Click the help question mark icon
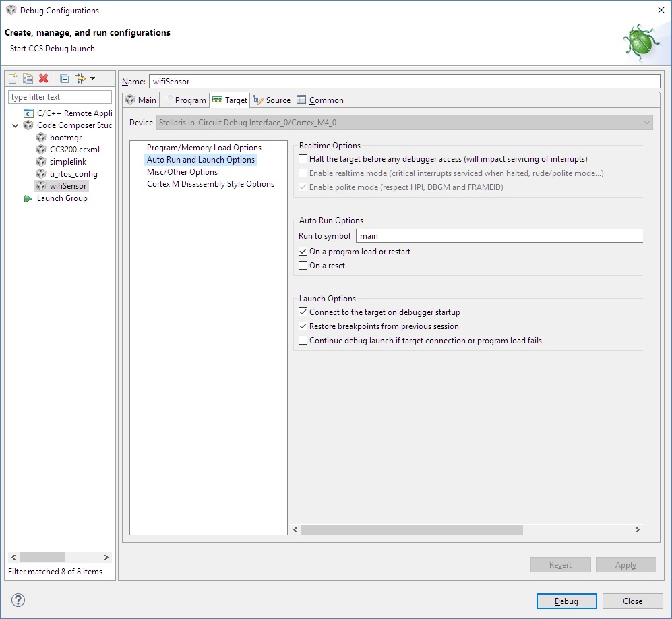 (x=18, y=600)
